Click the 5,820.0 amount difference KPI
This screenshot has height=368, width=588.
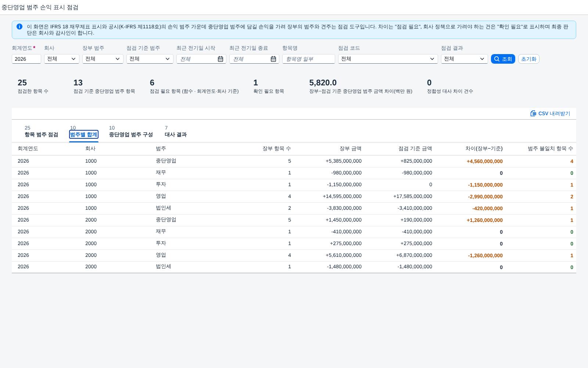coord(323,83)
